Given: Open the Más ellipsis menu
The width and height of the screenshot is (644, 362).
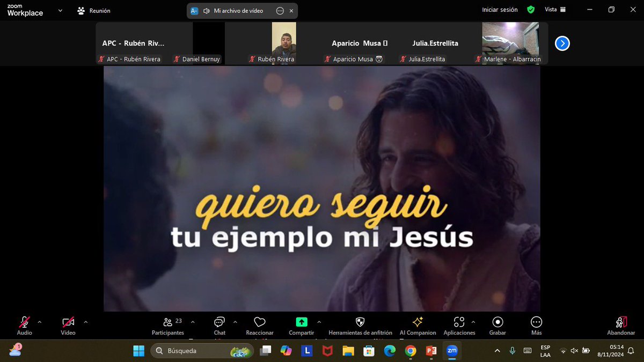Looking at the screenshot, I should [x=536, y=326].
